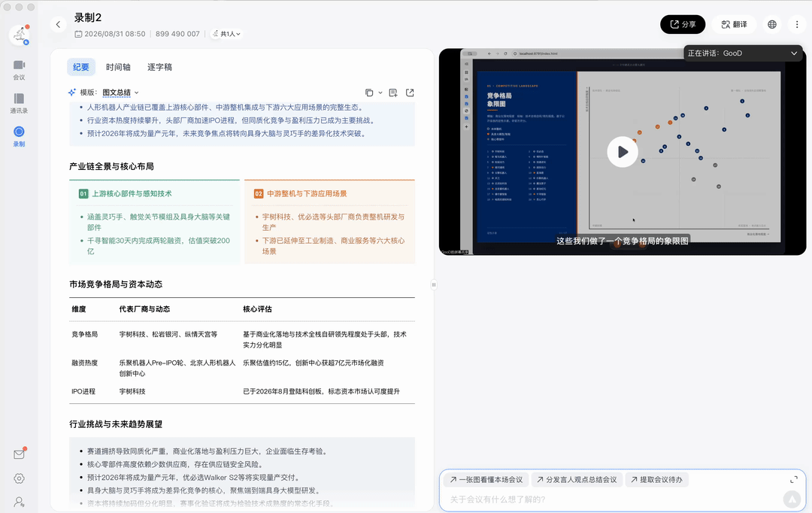Click the 代表厂商与动态 column header
This screenshot has width=812, height=513.
click(144, 309)
